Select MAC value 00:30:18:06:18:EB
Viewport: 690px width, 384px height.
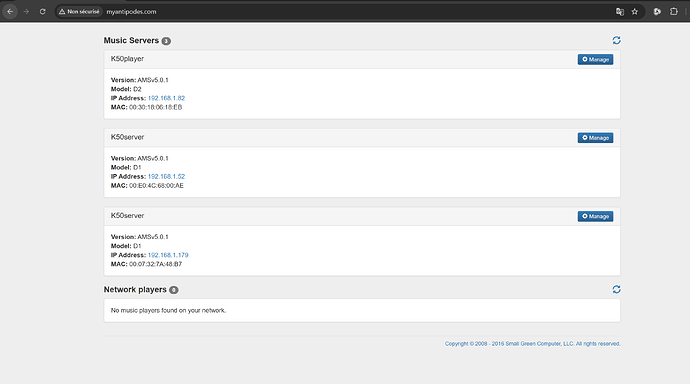point(155,107)
